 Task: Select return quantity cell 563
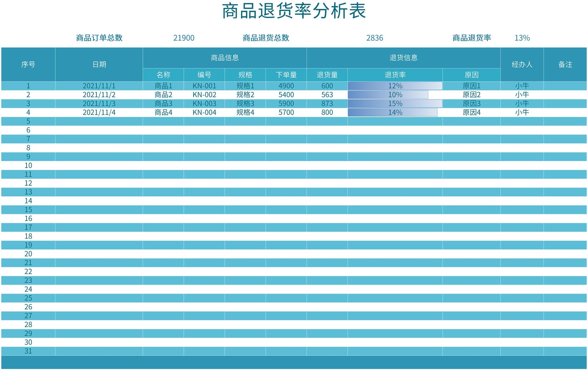point(327,95)
